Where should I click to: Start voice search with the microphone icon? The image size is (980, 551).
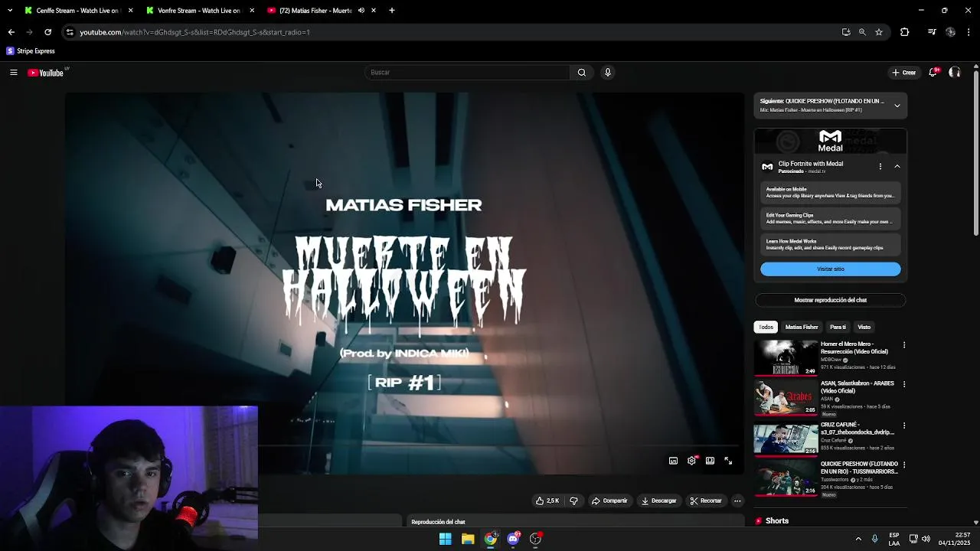608,73
